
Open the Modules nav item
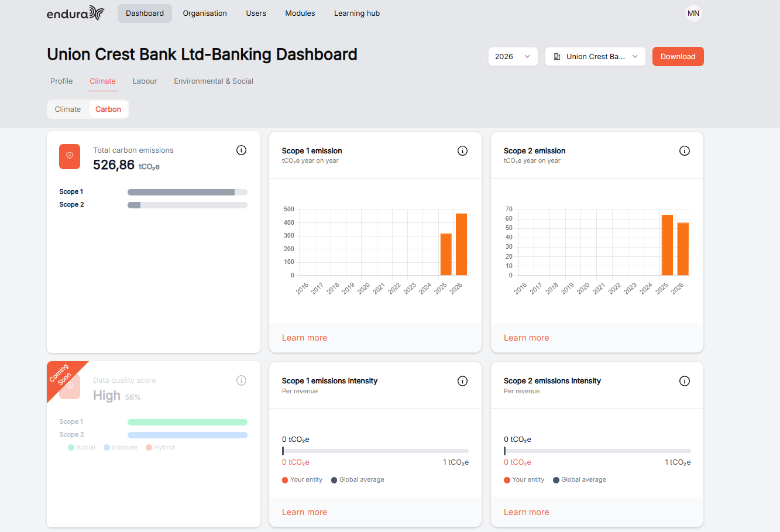point(300,13)
